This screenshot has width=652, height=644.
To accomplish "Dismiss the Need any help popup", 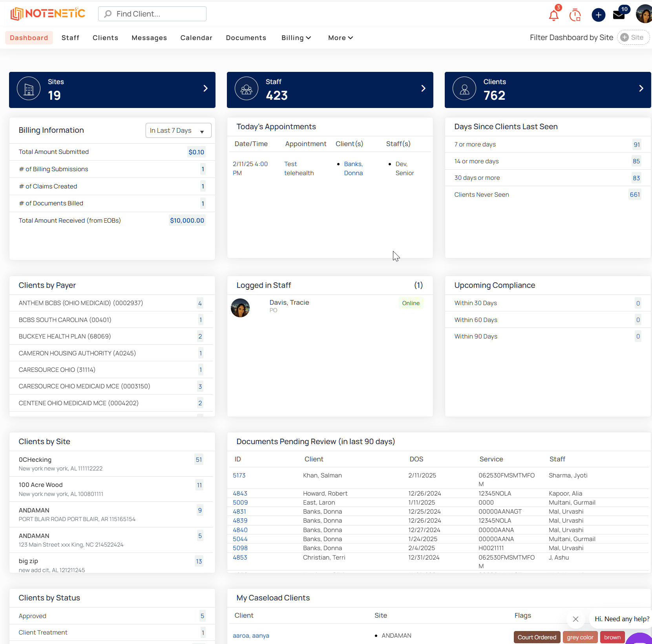I will coord(575,619).
